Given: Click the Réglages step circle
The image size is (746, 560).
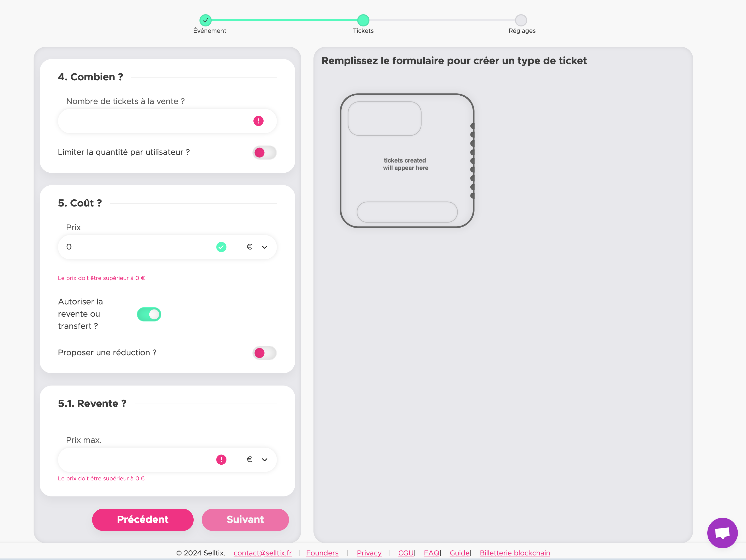Looking at the screenshot, I should (x=521, y=20).
